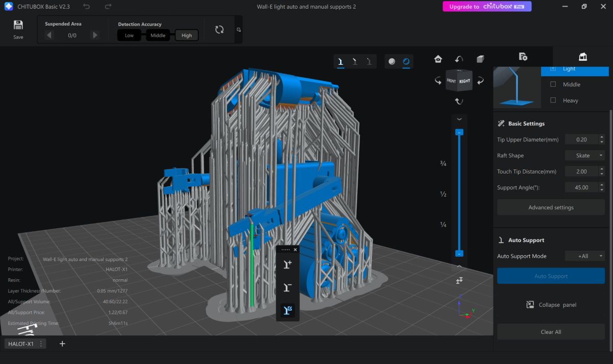The image size is (613, 364).
Task: Click the upper handle of layer slider
Action: tap(459, 132)
